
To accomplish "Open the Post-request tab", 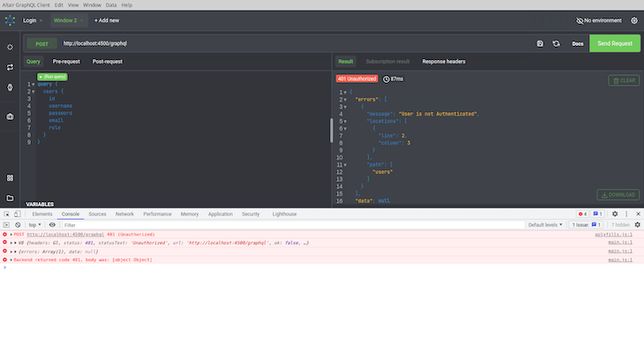I will coord(108,62).
